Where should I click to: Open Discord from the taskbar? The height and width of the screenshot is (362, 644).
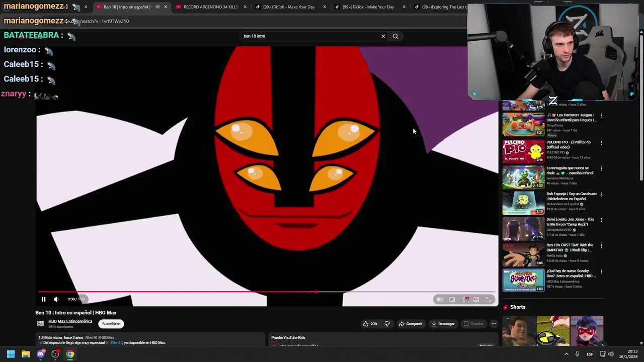[41, 354]
